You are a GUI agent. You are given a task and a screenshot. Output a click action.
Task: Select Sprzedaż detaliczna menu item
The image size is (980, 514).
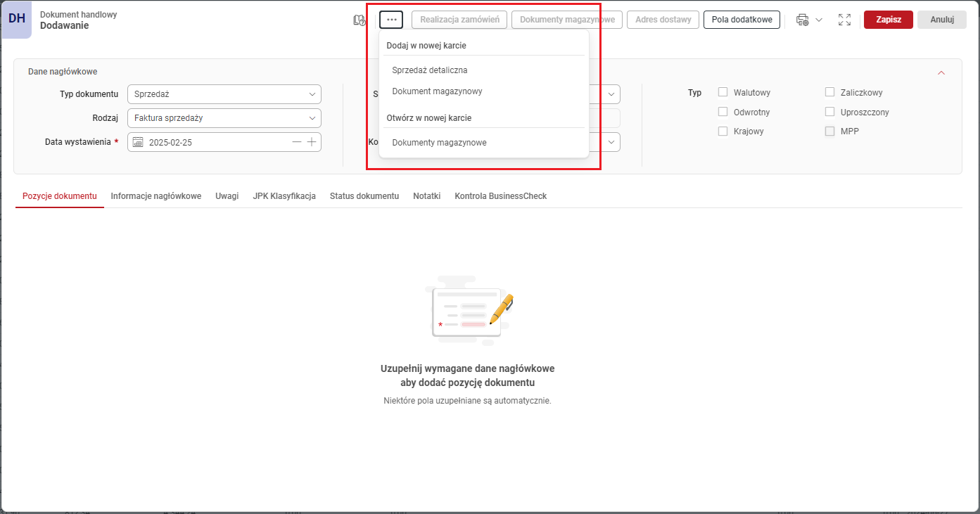point(430,70)
